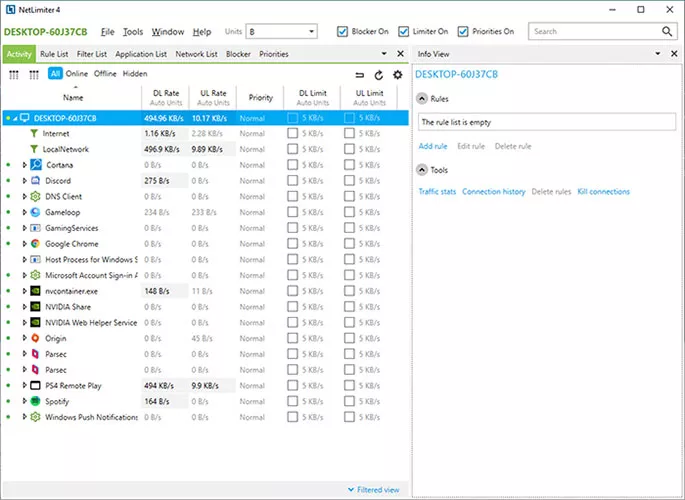Click the Spotify app icon
Screen dimensions: 685x500
click(x=35, y=401)
